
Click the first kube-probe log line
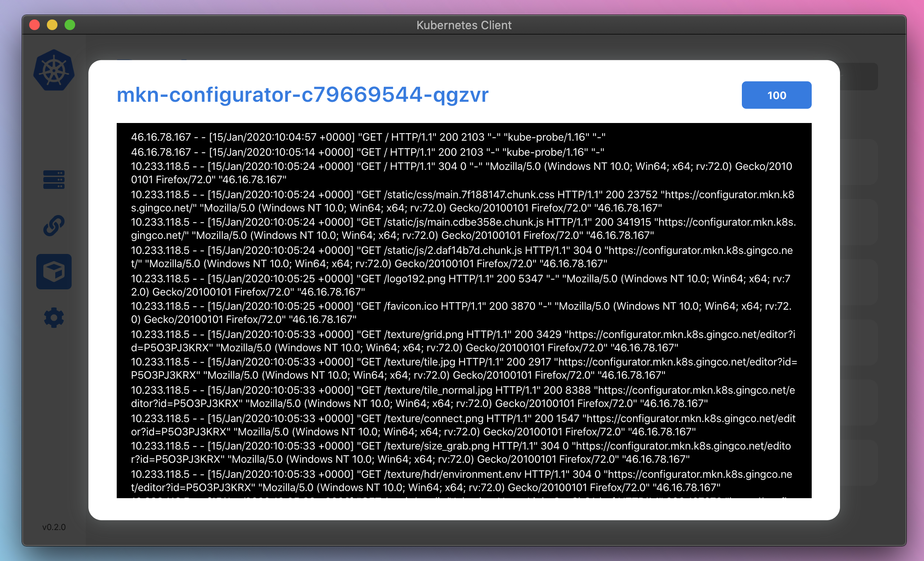[x=368, y=137]
